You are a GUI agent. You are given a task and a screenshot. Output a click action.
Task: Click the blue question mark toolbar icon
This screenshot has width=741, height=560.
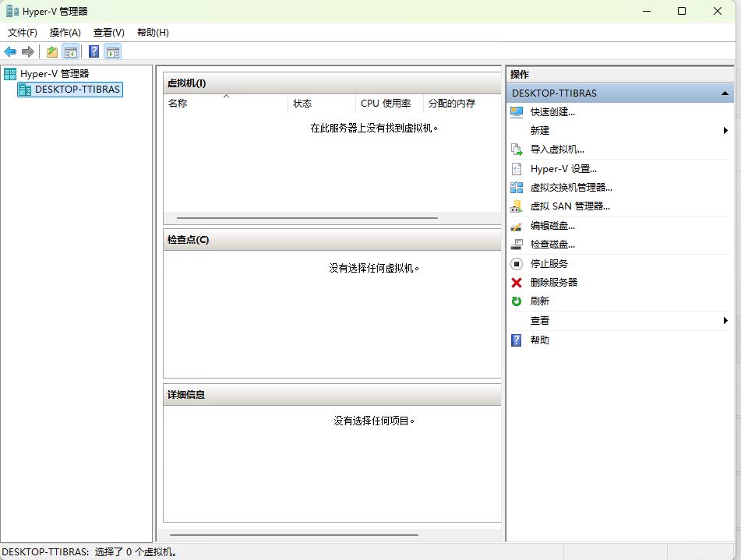click(x=94, y=51)
